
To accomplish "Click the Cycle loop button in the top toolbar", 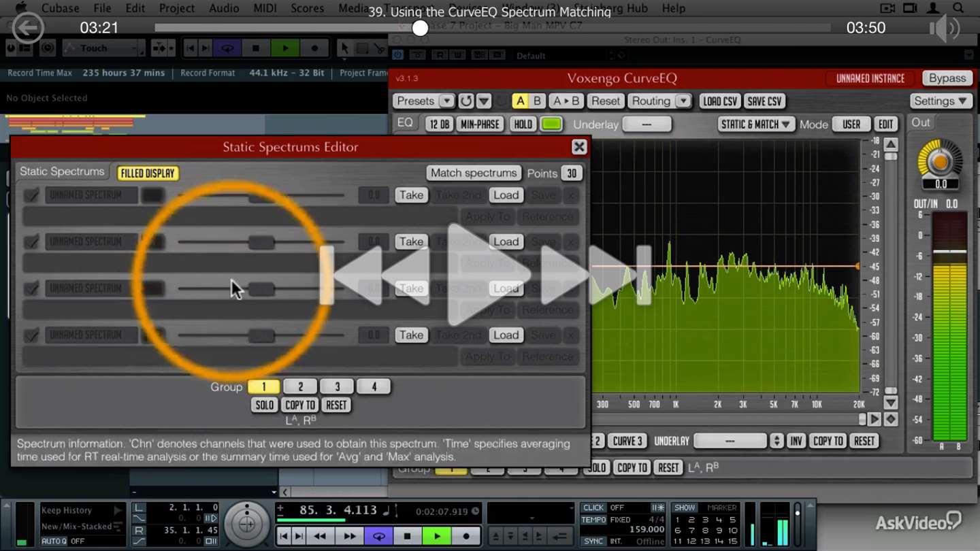I will (x=227, y=48).
